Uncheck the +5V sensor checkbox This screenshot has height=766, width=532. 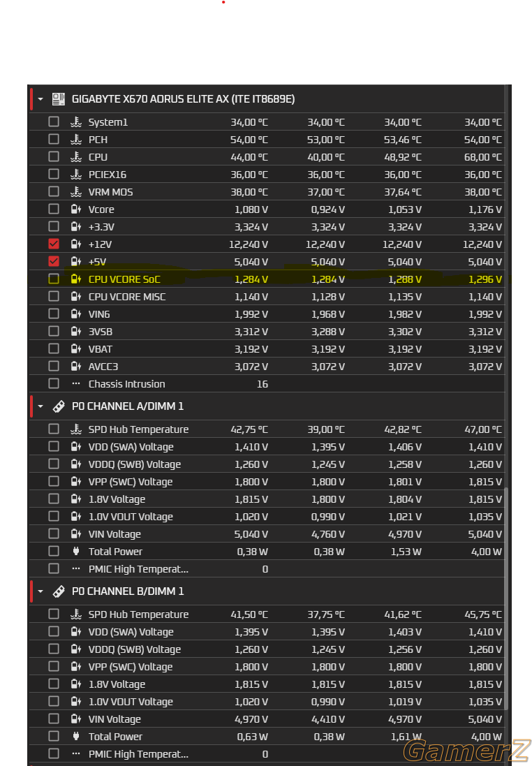[54, 261]
